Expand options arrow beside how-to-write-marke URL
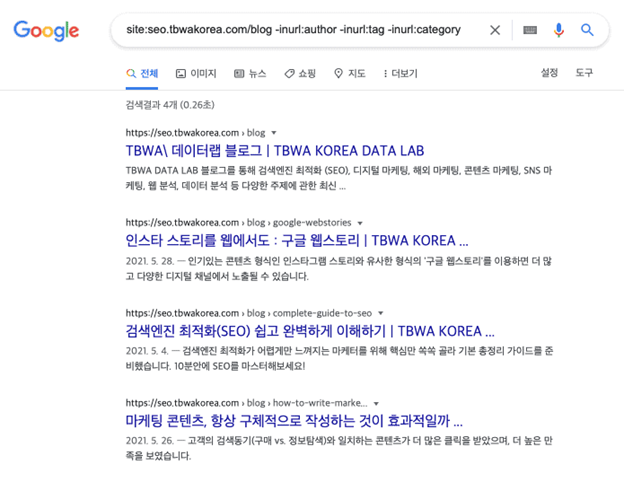624x482 pixels. tap(376, 404)
